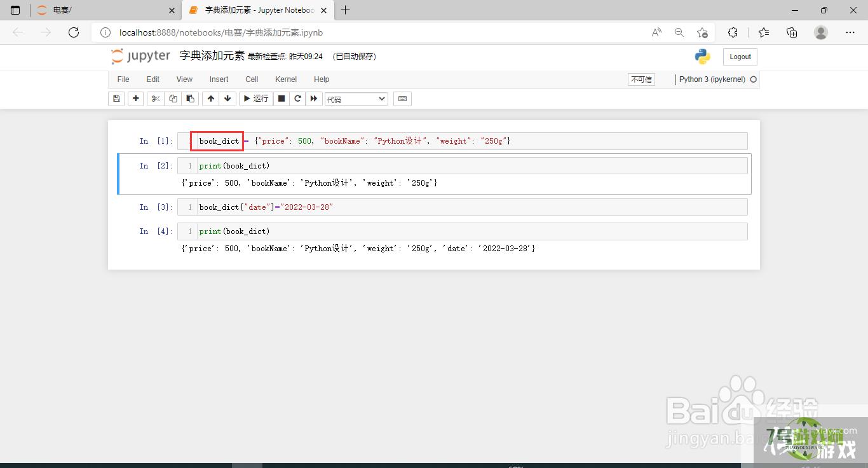Viewport: 868px width, 468px height.
Task: Move selected cell up arrow
Action: [x=210, y=99]
